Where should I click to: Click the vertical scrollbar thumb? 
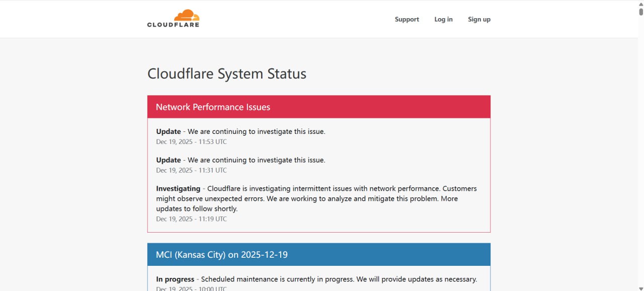pyautogui.click(x=640, y=11)
